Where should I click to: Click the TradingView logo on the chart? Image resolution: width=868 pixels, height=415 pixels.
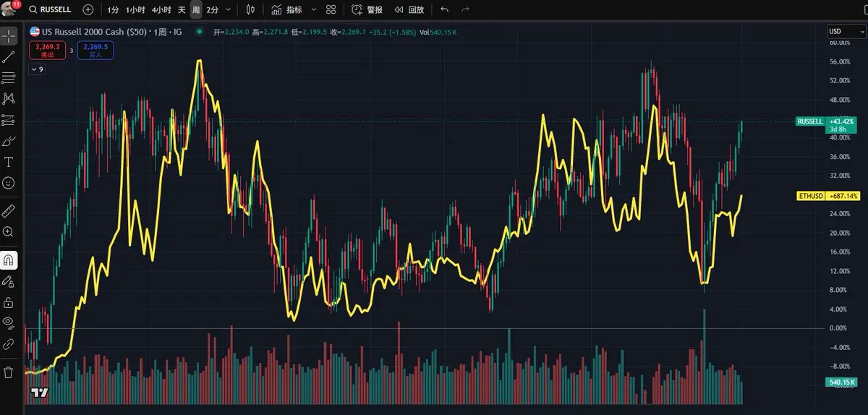39,393
